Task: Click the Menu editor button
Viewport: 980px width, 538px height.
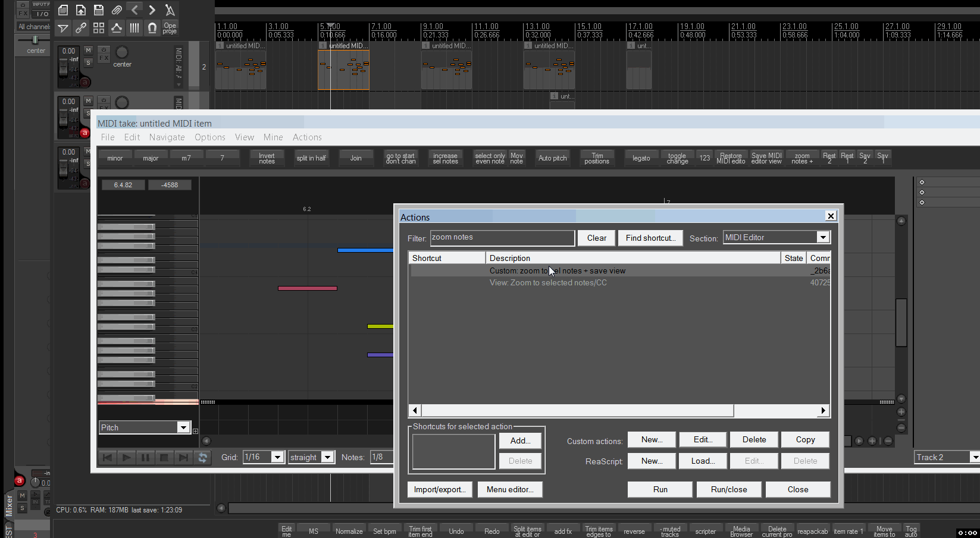Action: pyautogui.click(x=510, y=489)
